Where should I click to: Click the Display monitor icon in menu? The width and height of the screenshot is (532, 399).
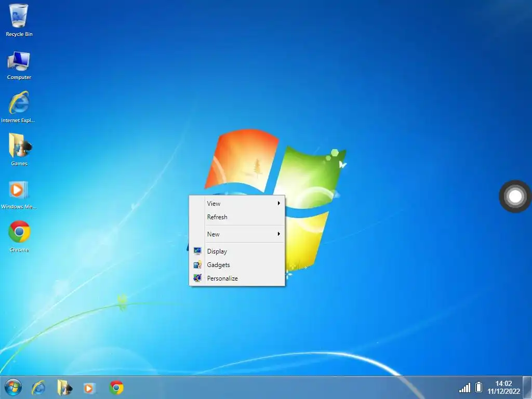pyautogui.click(x=197, y=251)
